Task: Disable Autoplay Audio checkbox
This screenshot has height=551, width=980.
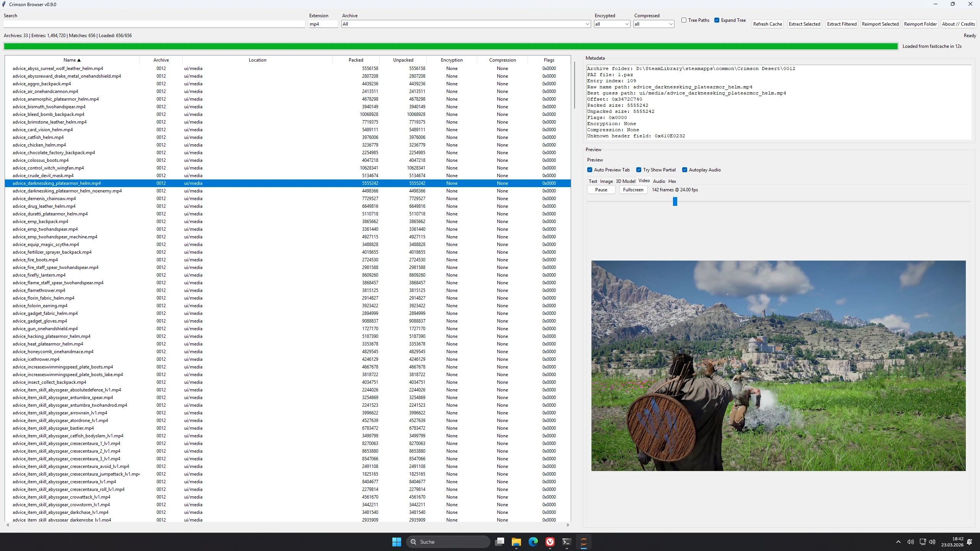Action: [x=685, y=170]
